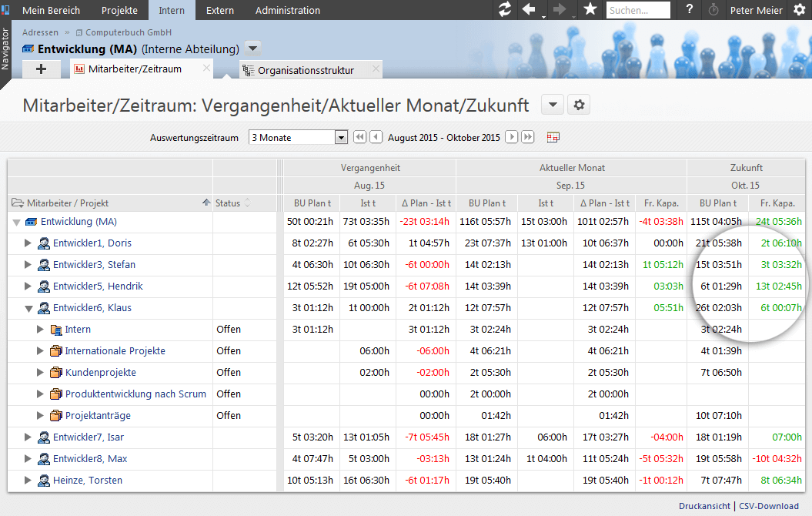Open the Adressen breadcrumb link
The height and width of the screenshot is (516, 812).
click(40, 32)
